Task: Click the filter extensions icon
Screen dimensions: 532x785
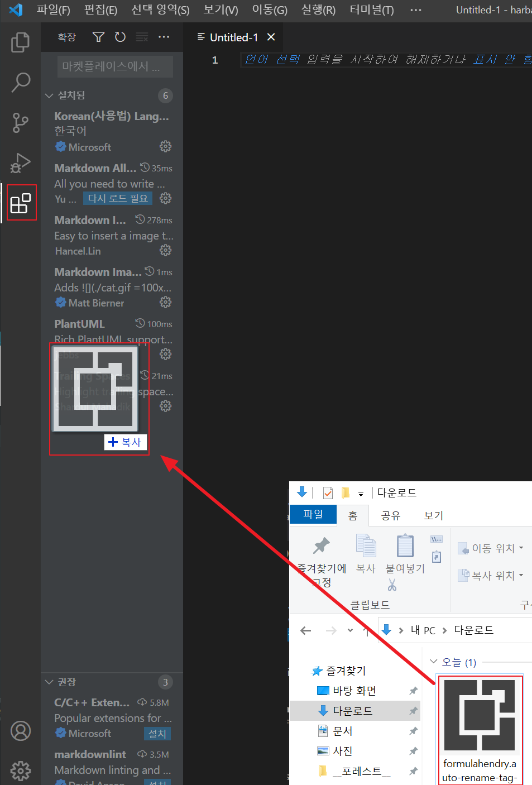Action: coord(98,37)
